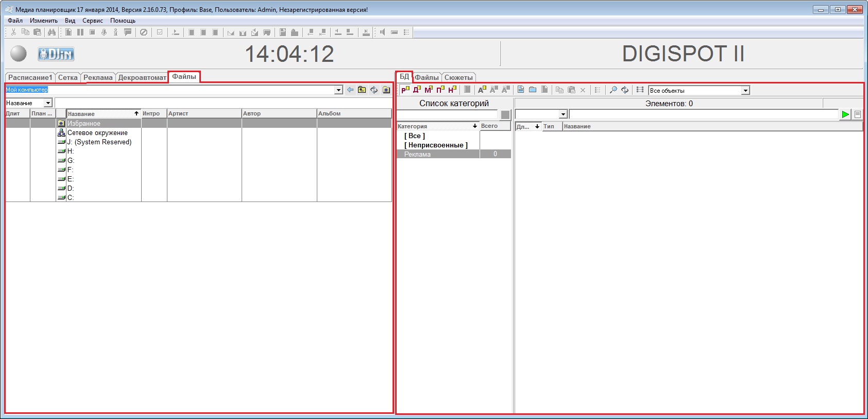The height and width of the screenshot is (419, 868).
Task: Open search with the binoculars icon
Action: pyautogui.click(x=52, y=32)
